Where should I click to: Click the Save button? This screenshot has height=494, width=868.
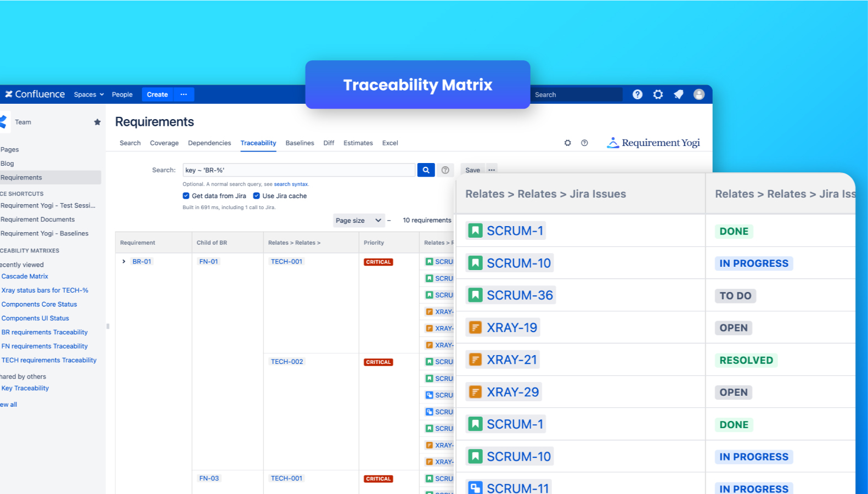(x=472, y=170)
